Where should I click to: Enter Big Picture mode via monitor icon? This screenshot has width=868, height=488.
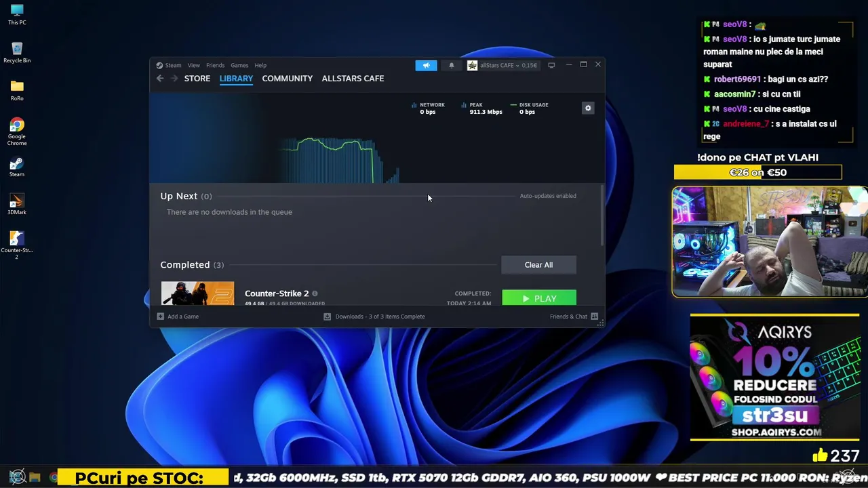tap(551, 65)
